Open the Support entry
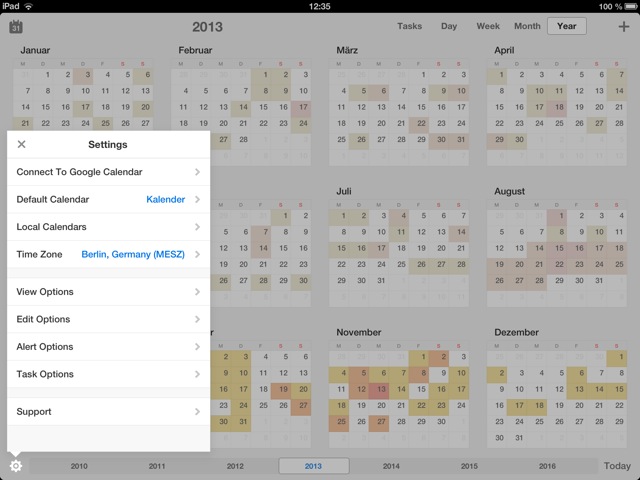This screenshot has height=480, width=640. 108,411
